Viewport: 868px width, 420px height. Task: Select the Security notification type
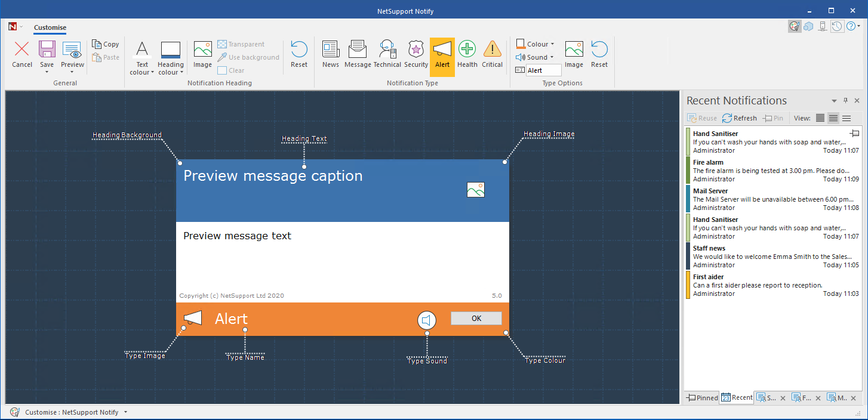tap(415, 55)
